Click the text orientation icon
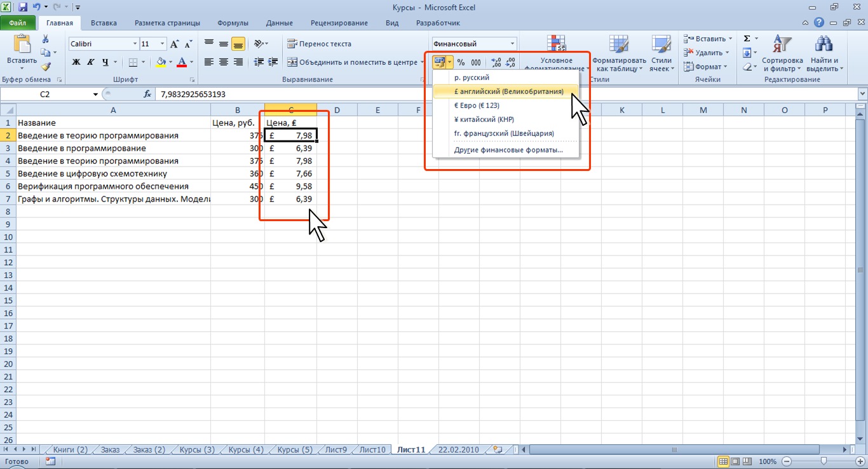Image resolution: width=868 pixels, height=469 pixels. [259, 44]
